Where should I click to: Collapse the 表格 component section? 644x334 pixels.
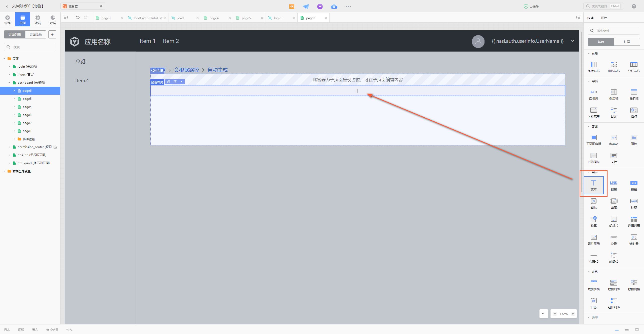click(x=589, y=272)
